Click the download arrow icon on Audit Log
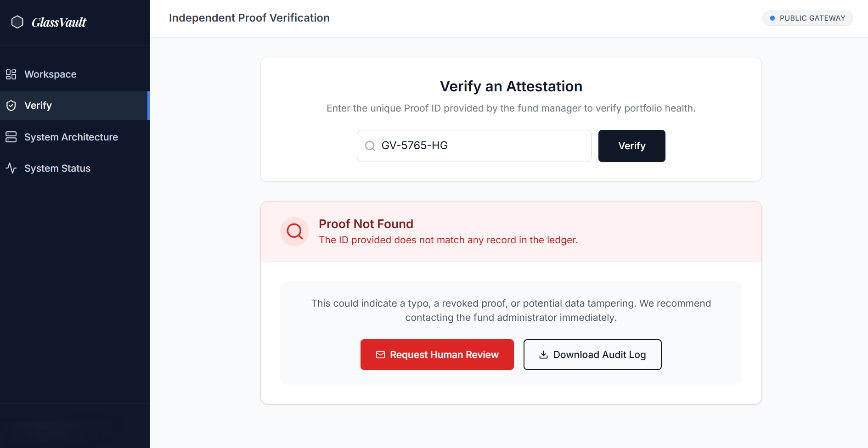The height and width of the screenshot is (448, 868). pyautogui.click(x=543, y=354)
